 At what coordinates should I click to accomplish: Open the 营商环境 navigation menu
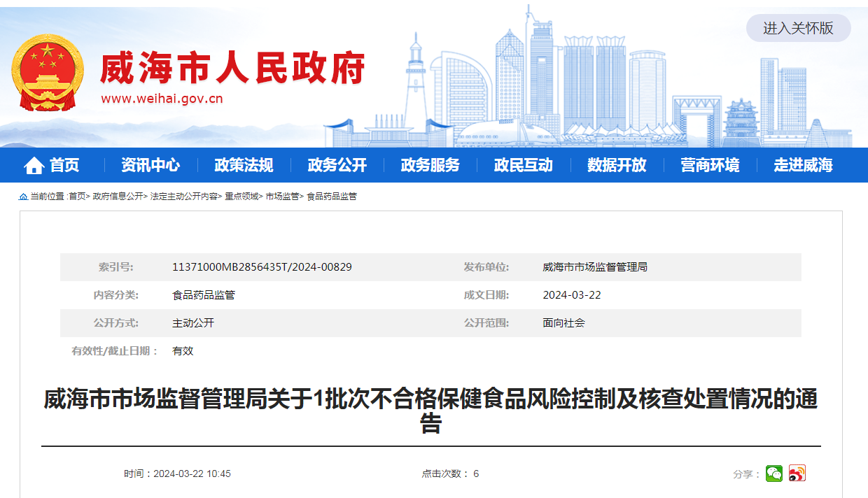point(710,165)
